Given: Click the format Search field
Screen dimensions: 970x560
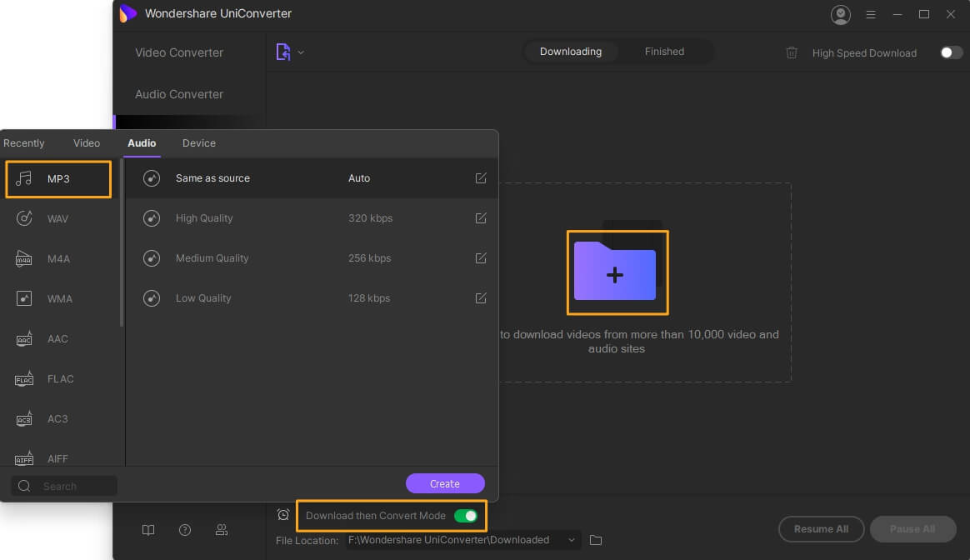Looking at the screenshot, I should [x=63, y=486].
